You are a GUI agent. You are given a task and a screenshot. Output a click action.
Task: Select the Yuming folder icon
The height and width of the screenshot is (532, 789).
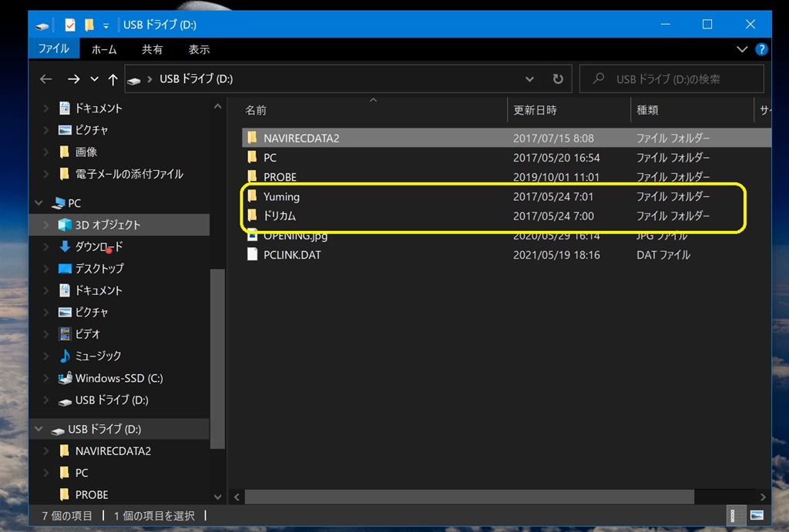tap(253, 196)
